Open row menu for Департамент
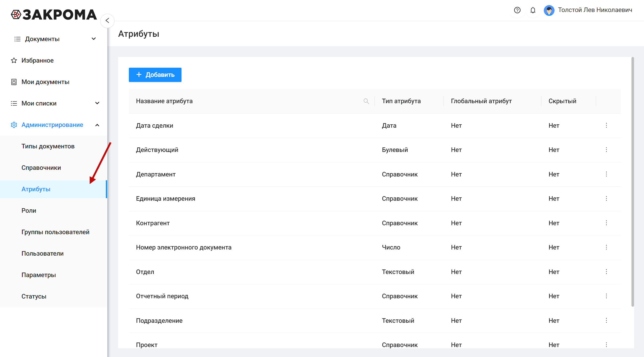This screenshot has width=644, height=357. pos(606,174)
